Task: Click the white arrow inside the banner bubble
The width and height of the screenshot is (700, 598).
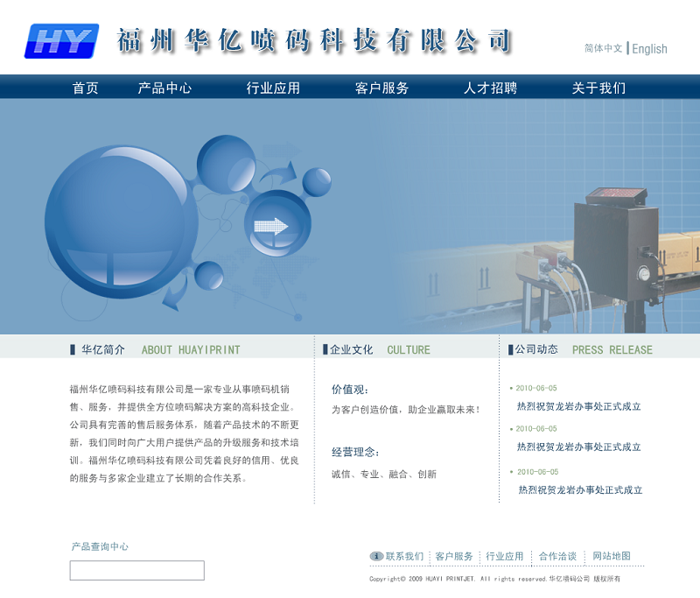Action: [x=271, y=227]
